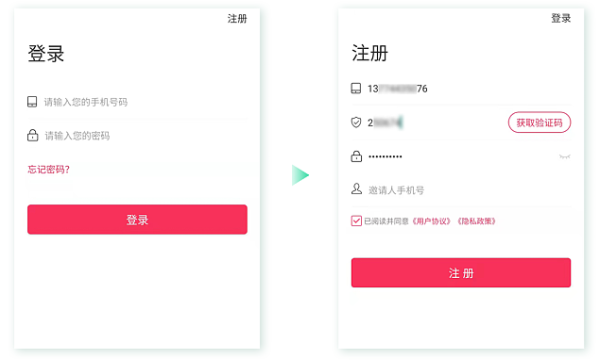Click the phone icon on registration screen

click(356, 88)
